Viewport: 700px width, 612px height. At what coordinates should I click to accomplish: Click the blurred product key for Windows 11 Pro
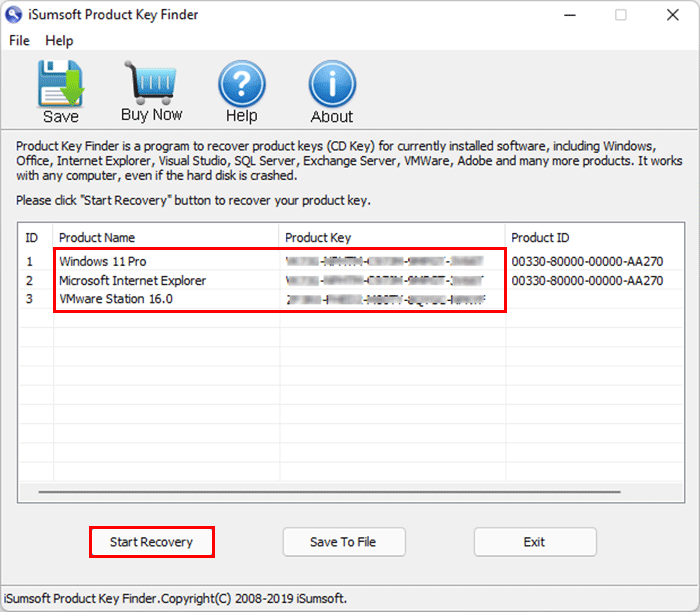coord(384,261)
